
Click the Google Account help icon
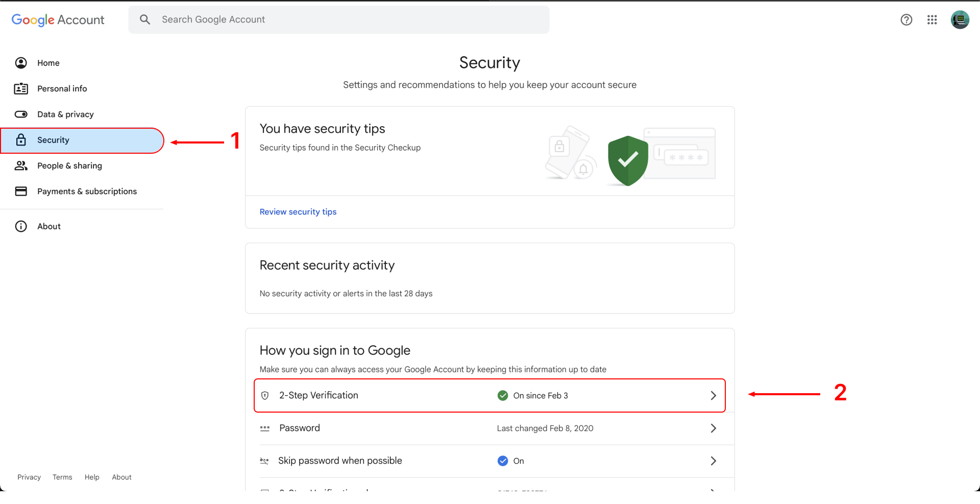(x=906, y=20)
